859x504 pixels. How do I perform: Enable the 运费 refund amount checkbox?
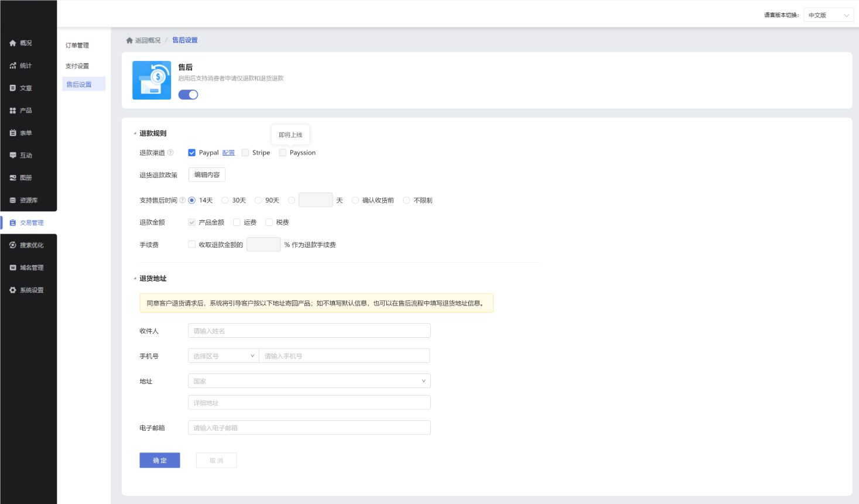tap(237, 222)
